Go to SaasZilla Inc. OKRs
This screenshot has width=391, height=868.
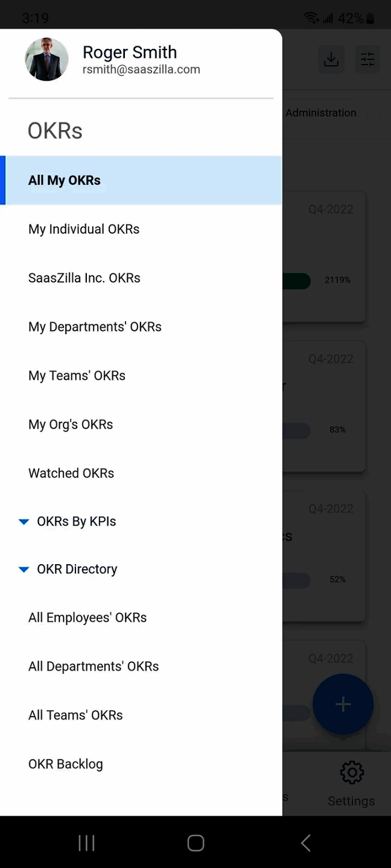click(x=84, y=278)
